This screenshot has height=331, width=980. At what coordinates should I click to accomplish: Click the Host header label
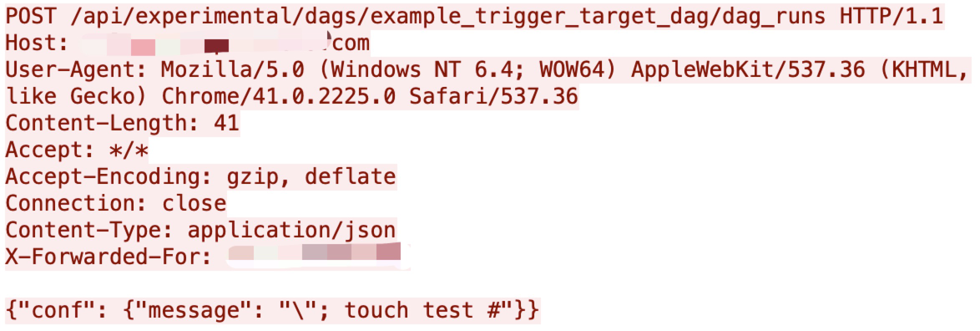coord(38,43)
